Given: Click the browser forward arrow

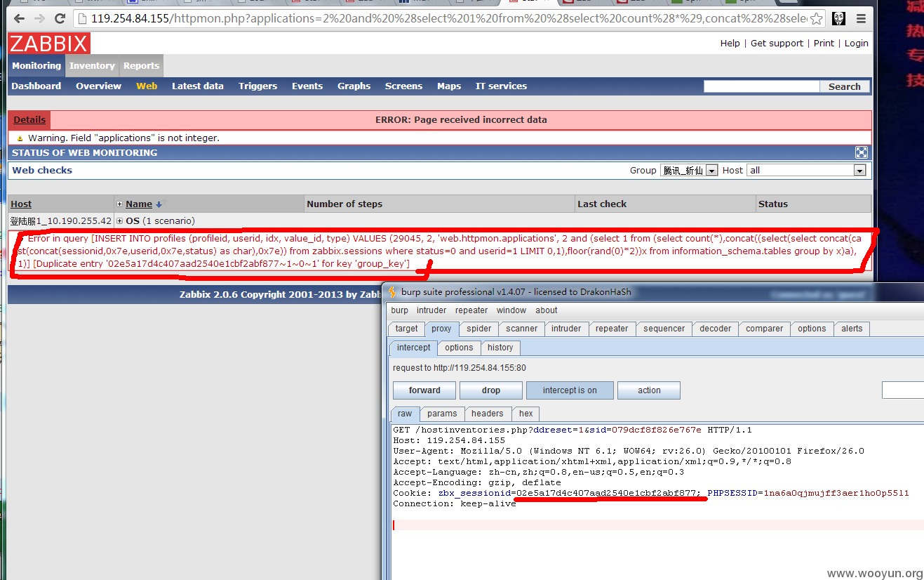Looking at the screenshot, I should pos(39,19).
